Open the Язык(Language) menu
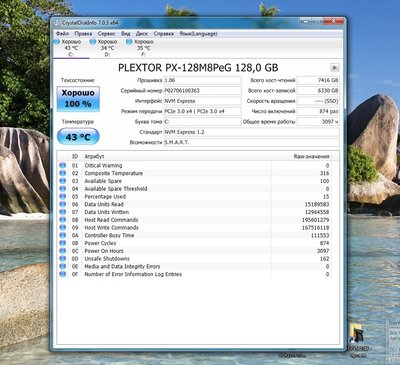This screenshot has width=400, height=365. 198,34
